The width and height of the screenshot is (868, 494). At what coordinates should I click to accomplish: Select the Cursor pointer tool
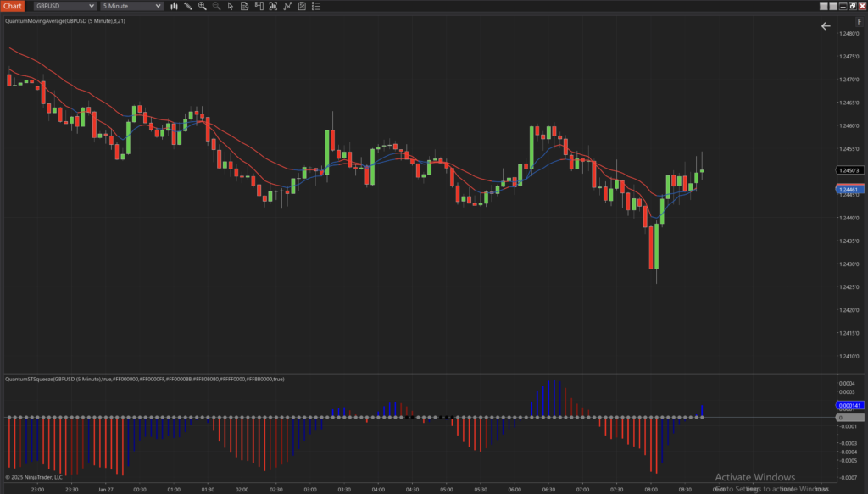point(230,6)
